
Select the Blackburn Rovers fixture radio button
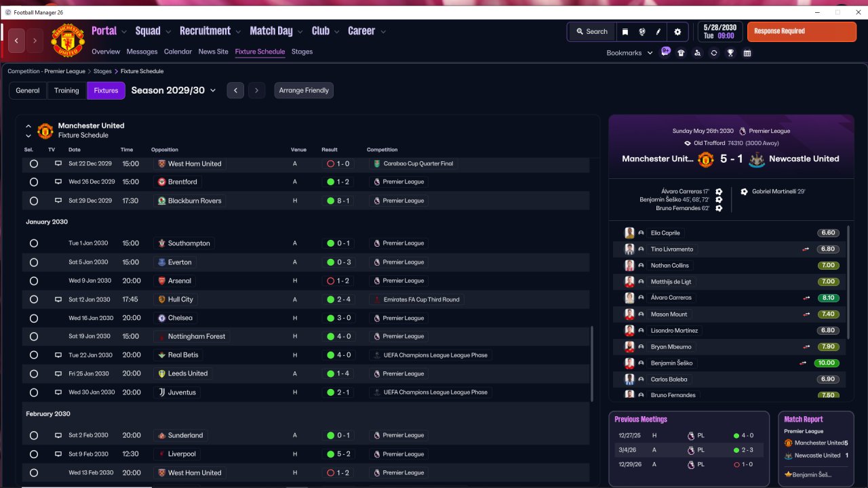click(34, 201)
